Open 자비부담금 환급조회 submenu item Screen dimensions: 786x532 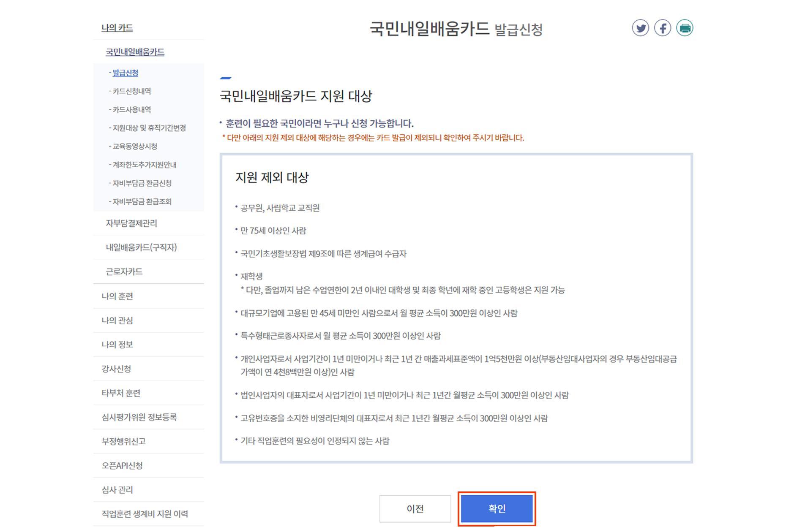pos(142,201)
